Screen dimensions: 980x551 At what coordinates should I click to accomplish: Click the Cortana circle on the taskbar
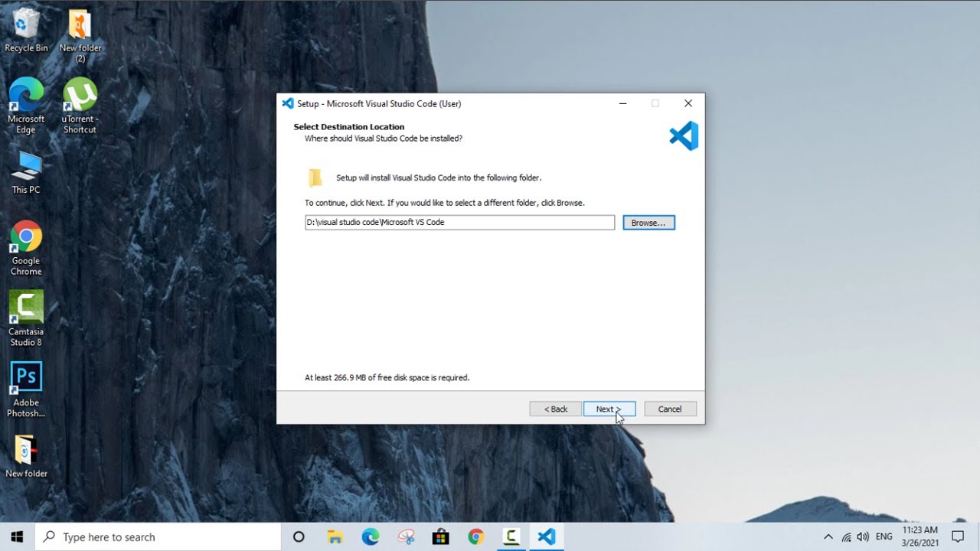point(299,537)
